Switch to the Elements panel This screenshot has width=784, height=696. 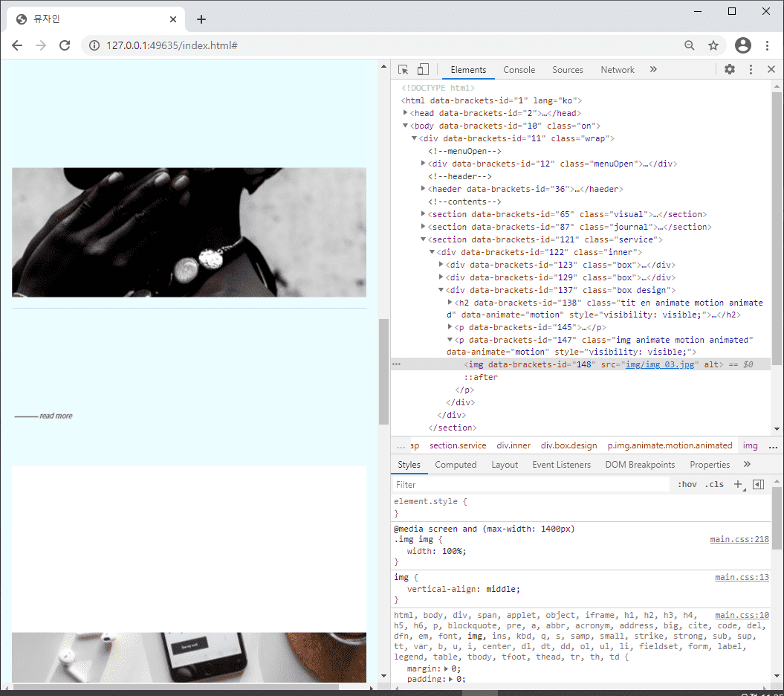tap(468, 70)
